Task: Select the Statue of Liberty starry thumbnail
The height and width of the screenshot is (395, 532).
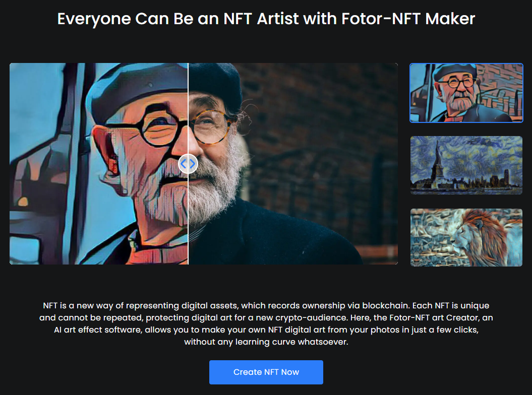Action: [x=466, y=165]
